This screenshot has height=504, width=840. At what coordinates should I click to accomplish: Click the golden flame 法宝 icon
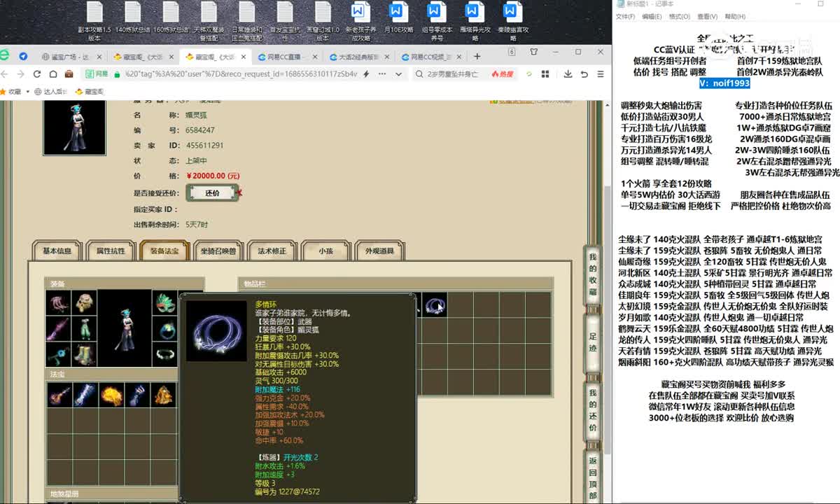(x=112, y=395)
